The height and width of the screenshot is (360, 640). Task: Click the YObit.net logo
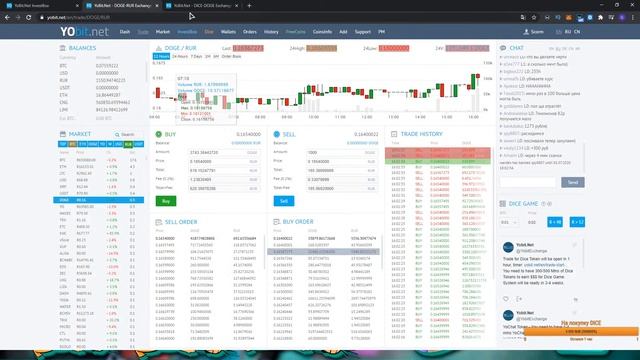(x=84, y=31)
